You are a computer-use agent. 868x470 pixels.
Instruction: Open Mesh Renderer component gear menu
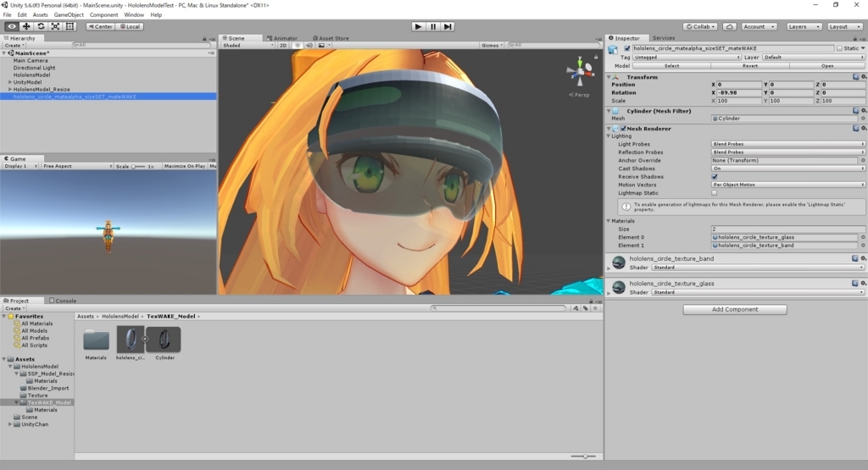[x=864, y=128]
